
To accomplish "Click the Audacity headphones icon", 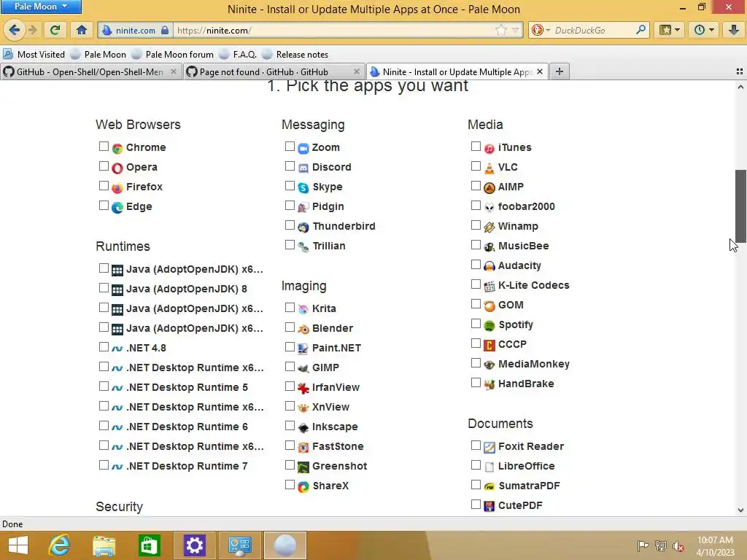I will pyautogui.click(x=489, y=266).
